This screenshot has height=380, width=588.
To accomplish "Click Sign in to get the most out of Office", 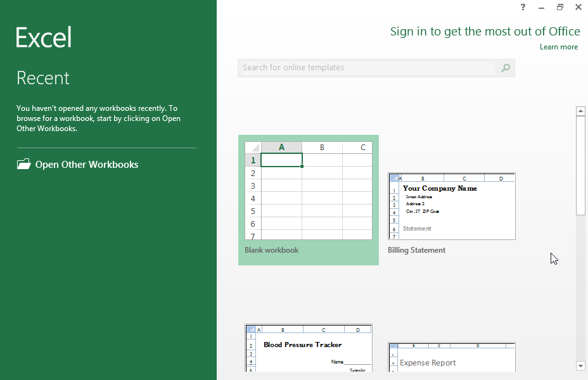I will (x=485, y=32).
